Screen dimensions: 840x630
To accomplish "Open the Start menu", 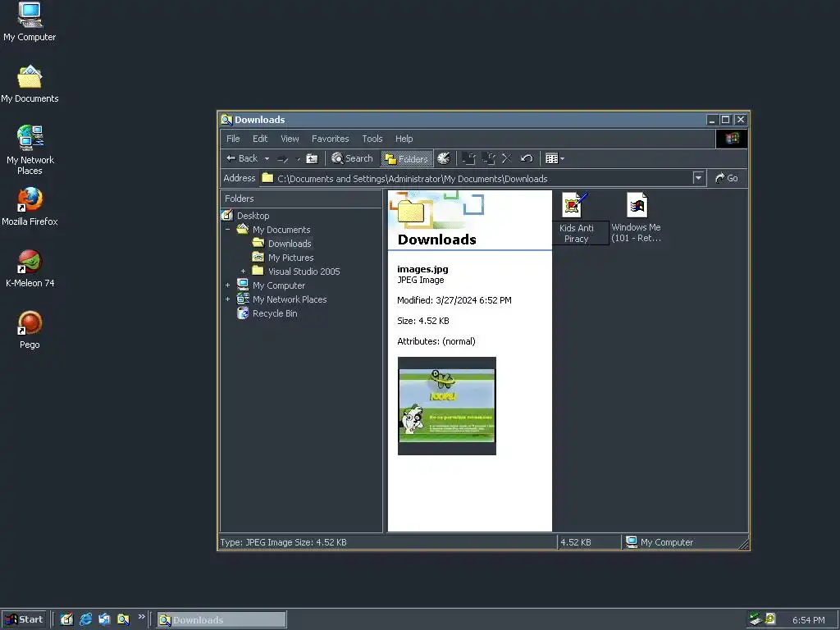I will click(24, 620).
